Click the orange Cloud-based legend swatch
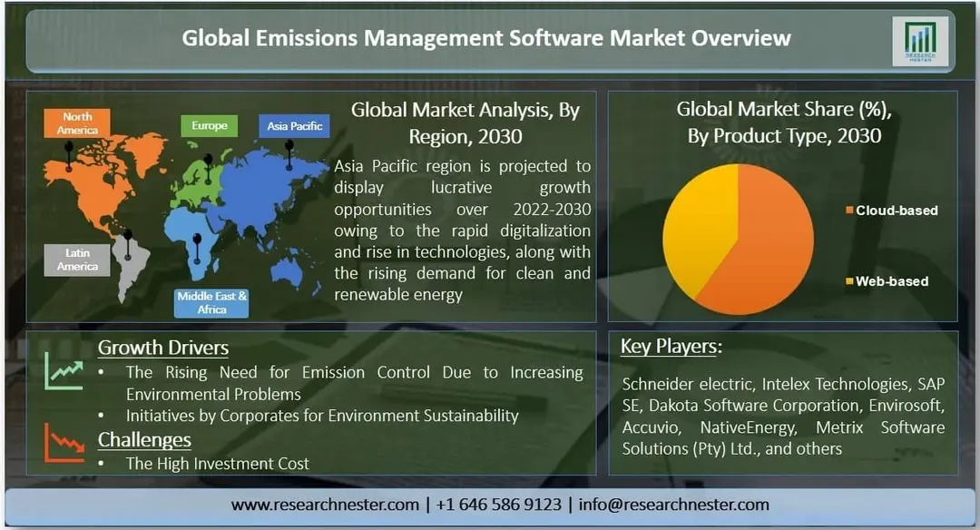The image size is (980, 530). click(x=849, y=210)
